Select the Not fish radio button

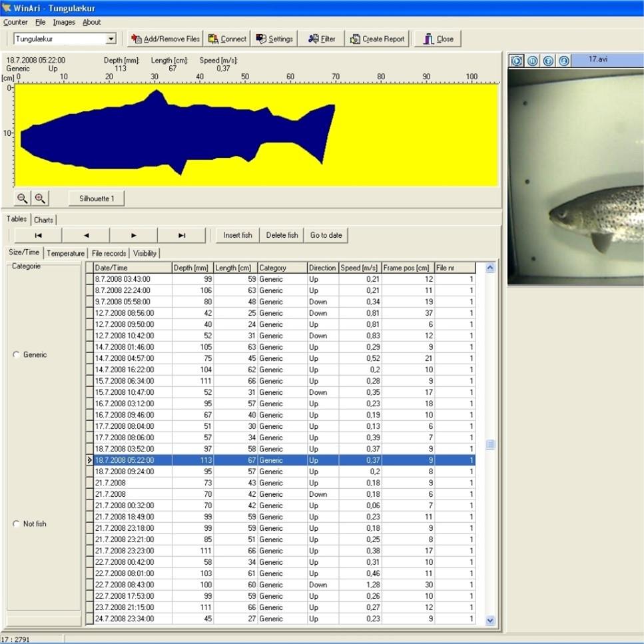pos(17,524)
